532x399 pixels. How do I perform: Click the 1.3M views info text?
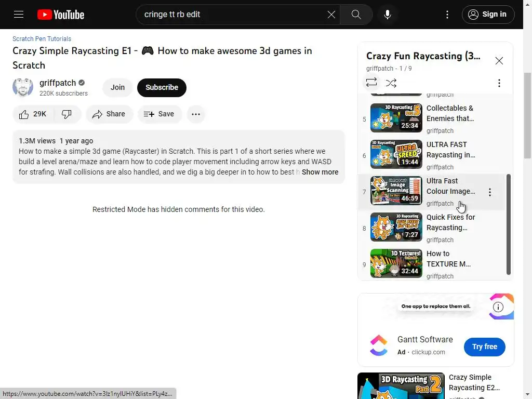pyautogui.click(x=37, y=141)
